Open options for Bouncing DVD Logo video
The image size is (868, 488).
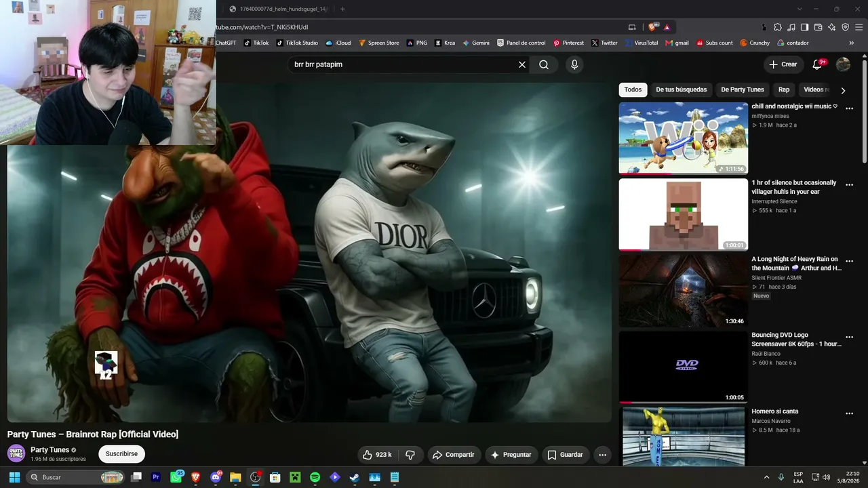[849, 337]
